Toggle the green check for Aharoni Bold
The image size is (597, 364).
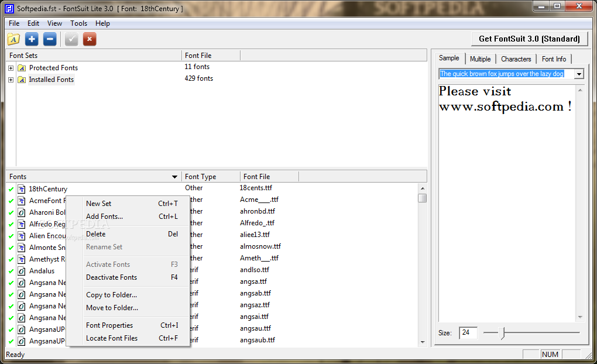click(11, 213)
